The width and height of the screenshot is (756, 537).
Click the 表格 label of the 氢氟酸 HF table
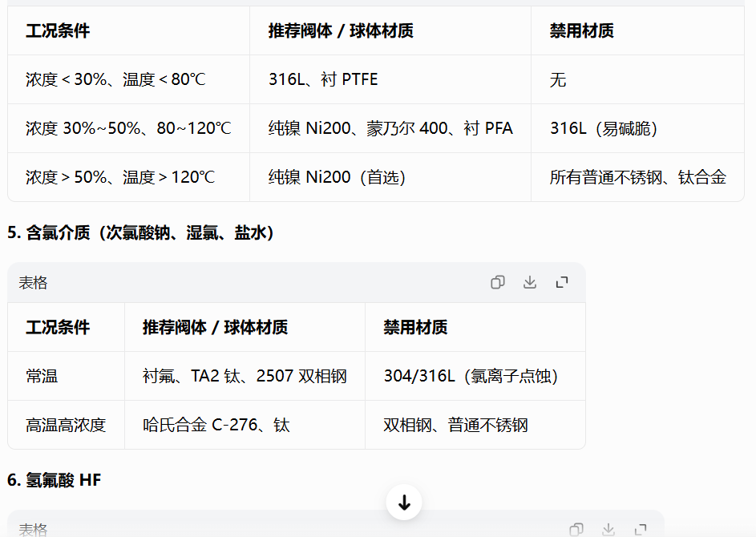click(x=33, y=530)
